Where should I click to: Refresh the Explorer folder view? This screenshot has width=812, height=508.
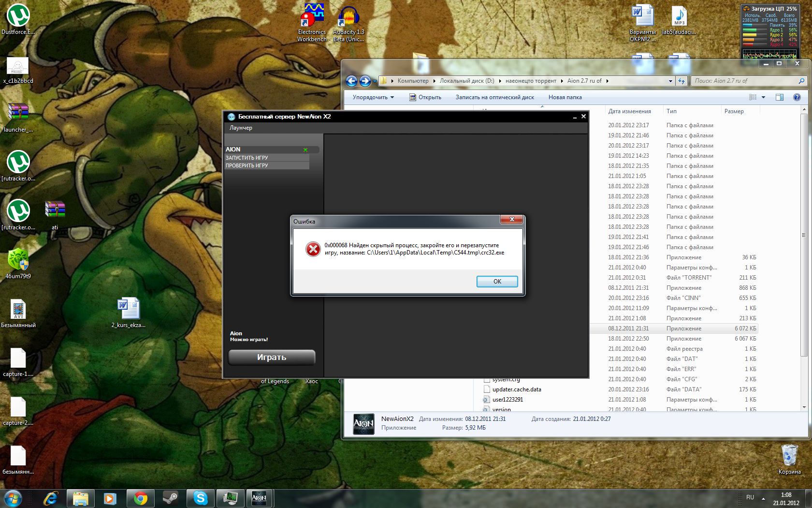tap(681, 81)
